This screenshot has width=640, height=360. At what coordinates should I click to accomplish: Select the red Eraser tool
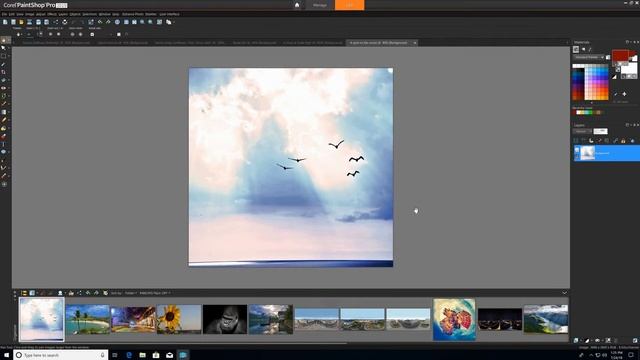[x=4, y=136]
